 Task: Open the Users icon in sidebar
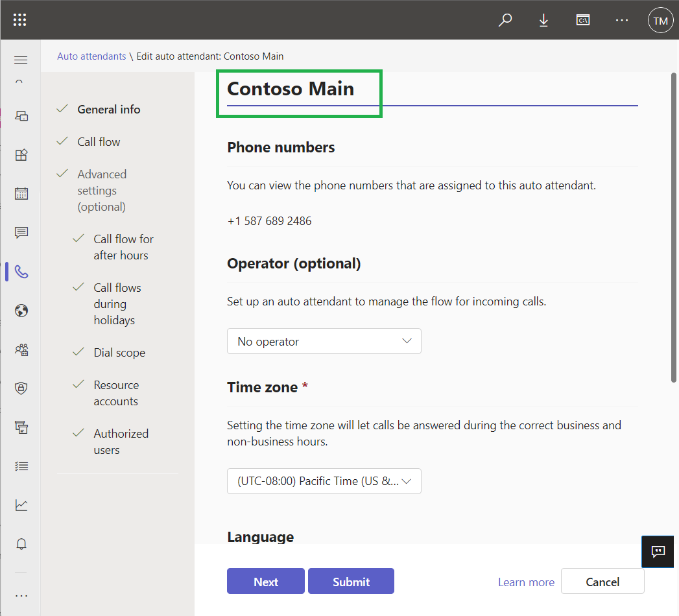tap(21, 349)
